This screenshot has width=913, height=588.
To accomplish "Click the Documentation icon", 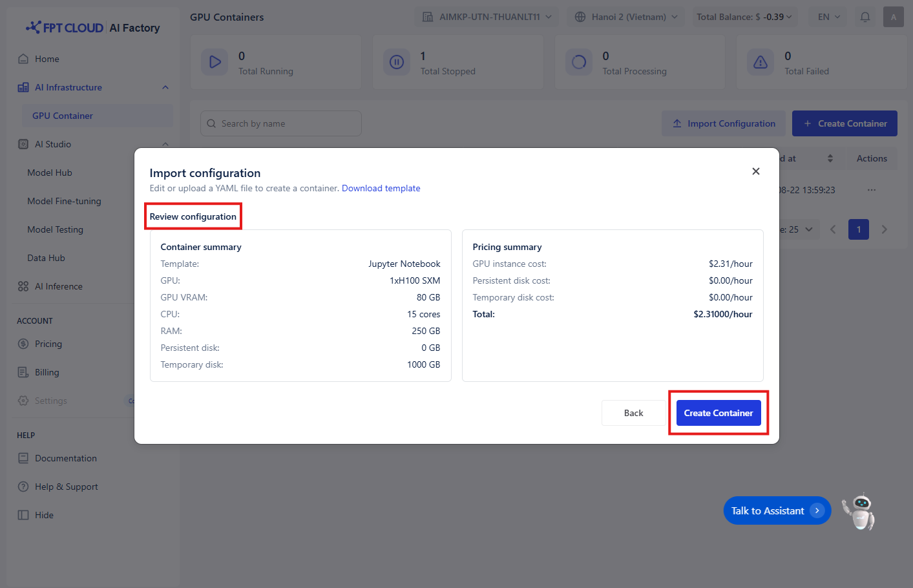I will point(23,458).
